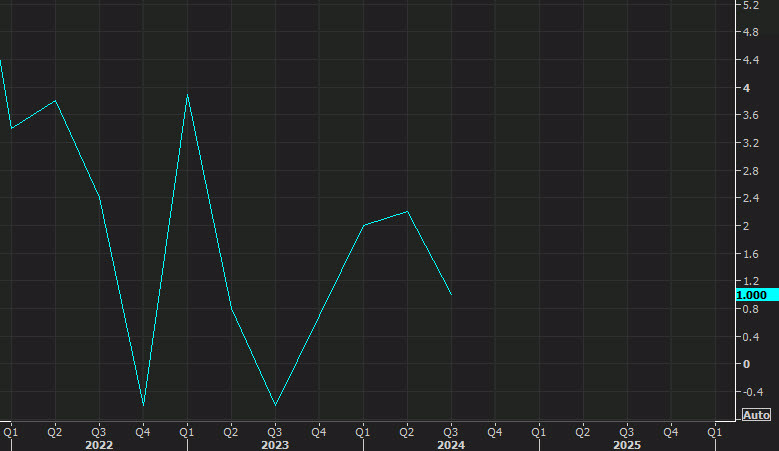Click the 3.6 axis value
Image resolution: width=779 pixels, height=451 pixels.
tap(751, 115)
